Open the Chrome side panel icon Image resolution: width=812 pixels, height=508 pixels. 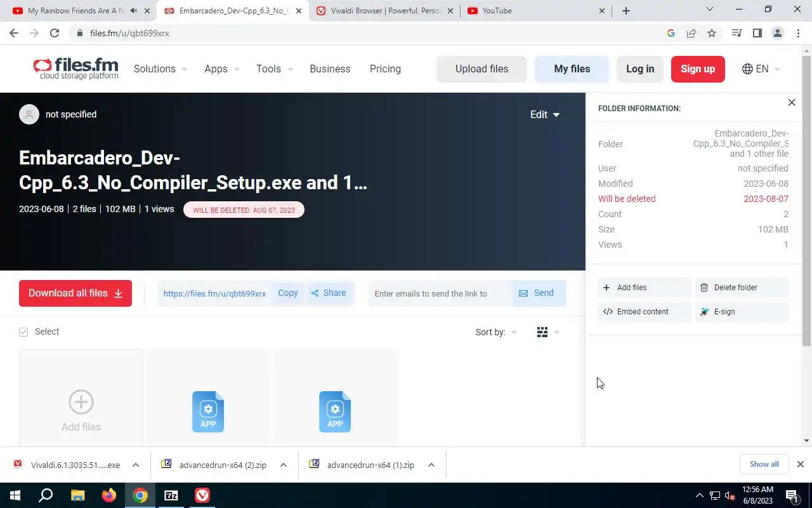[757, 33]
